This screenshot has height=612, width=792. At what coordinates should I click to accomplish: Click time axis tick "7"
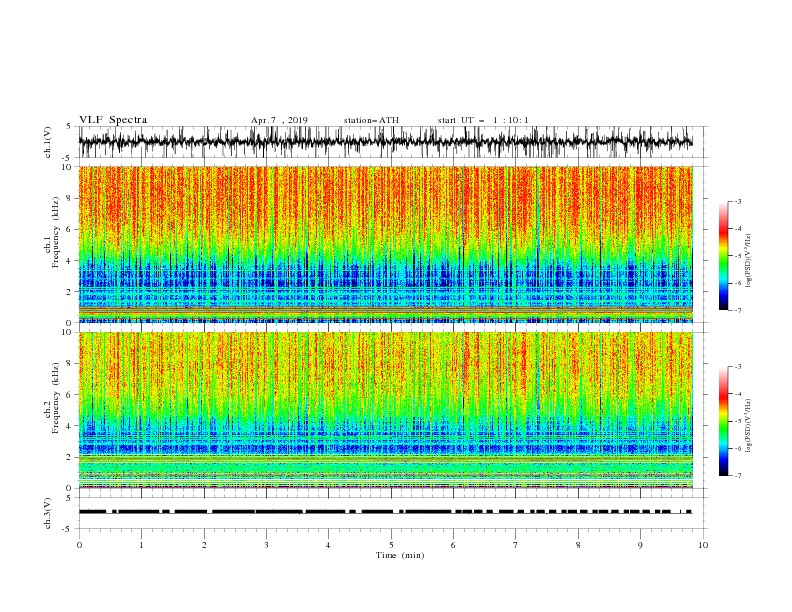pos(516,545)
